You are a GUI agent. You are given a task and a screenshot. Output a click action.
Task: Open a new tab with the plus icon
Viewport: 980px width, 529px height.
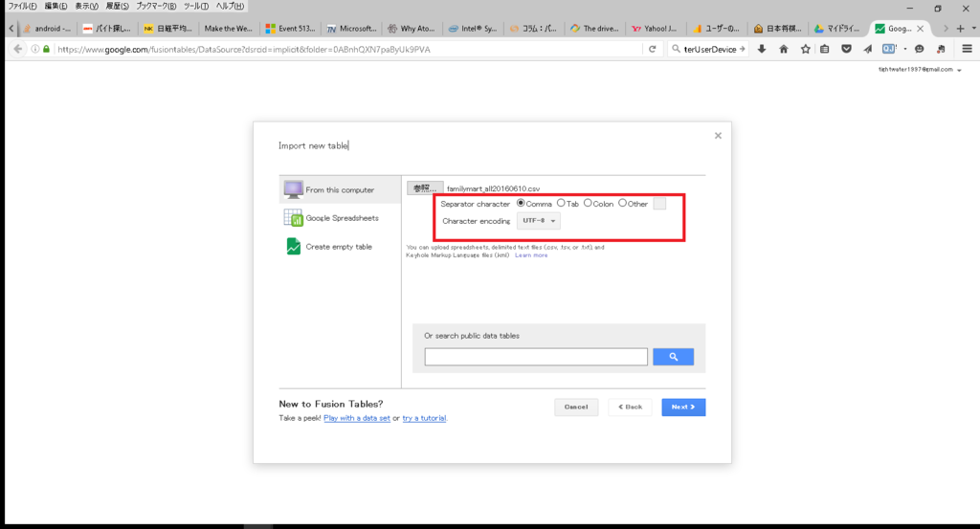(960, 28)
